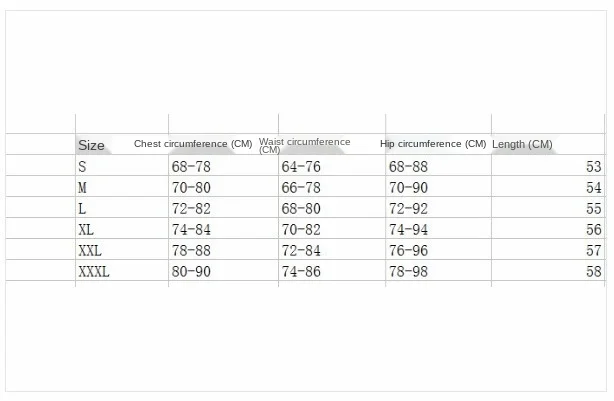Click the "XXXL" size cell
The image size is (614, 401).
(94, 272)
